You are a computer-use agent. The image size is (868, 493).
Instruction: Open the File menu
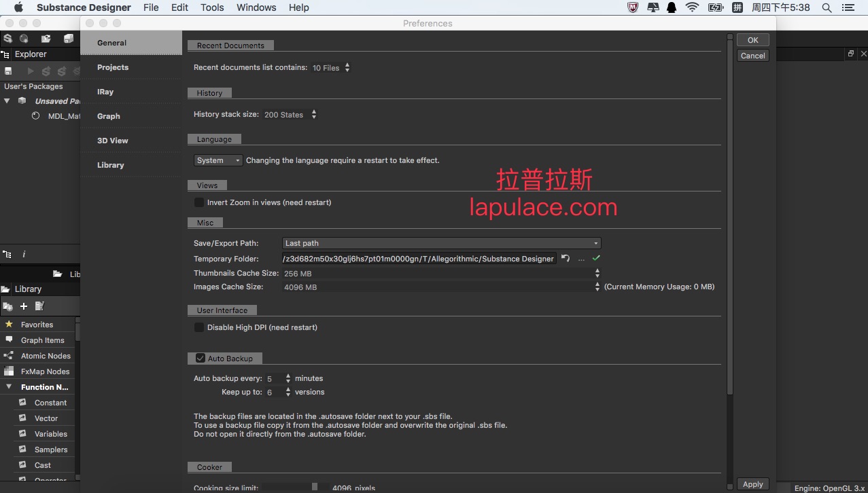coord(151,7)
